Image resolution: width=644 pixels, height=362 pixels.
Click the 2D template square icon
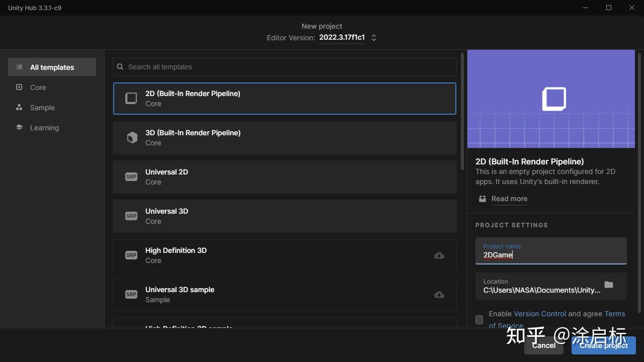(131, 99)
